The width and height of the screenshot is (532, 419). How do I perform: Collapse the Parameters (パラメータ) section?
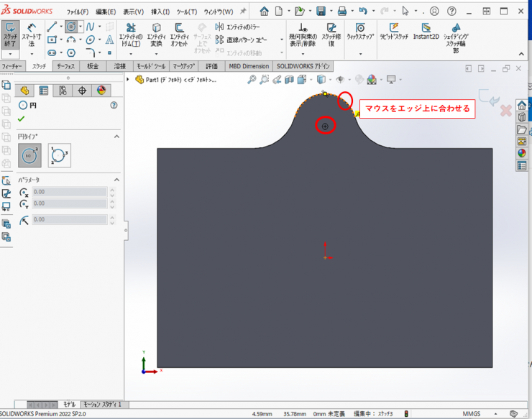(116, 180)
